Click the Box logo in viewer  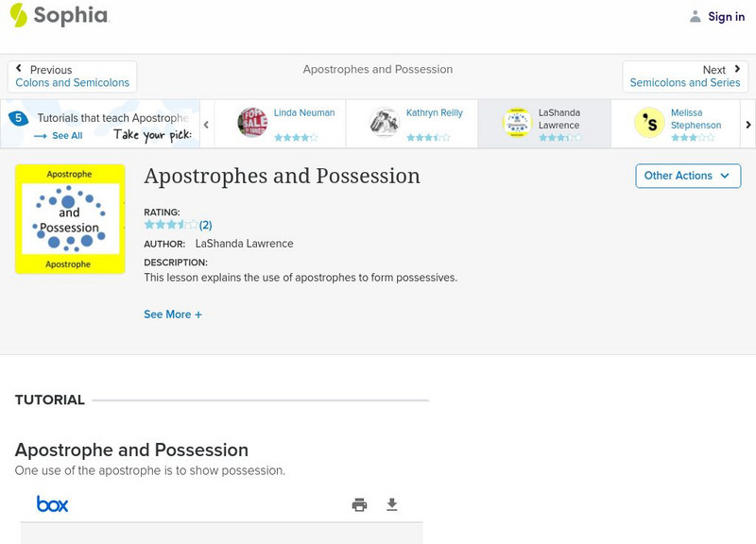(x=52, y=504)
